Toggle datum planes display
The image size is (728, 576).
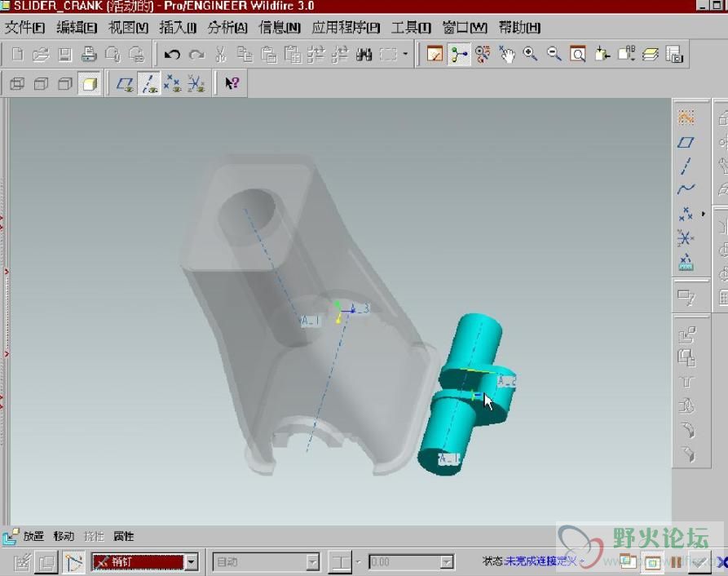pos(125,83)
